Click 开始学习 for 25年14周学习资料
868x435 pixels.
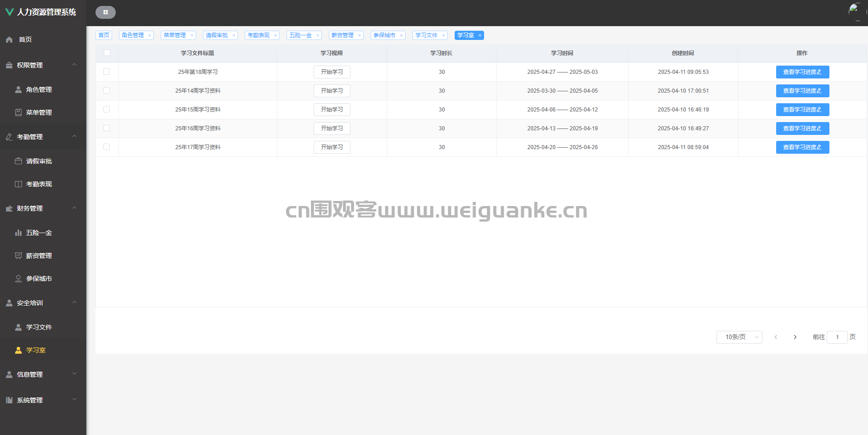pos(332,91)
